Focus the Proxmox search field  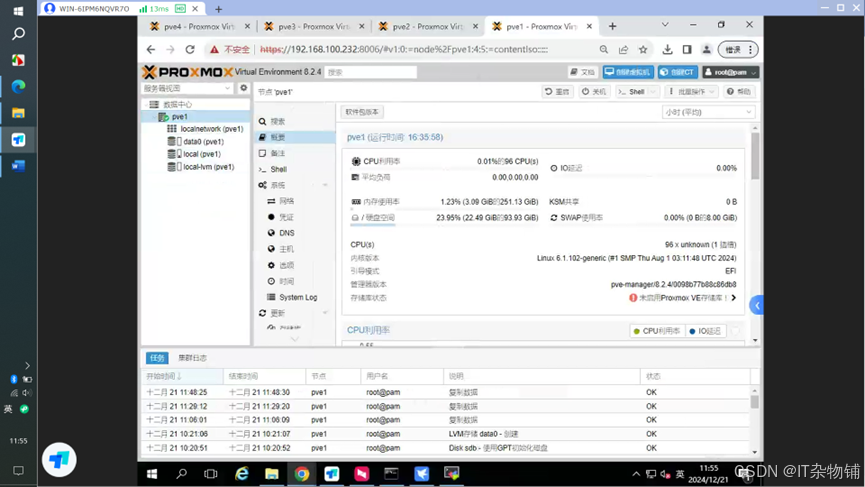pos(370,72)
